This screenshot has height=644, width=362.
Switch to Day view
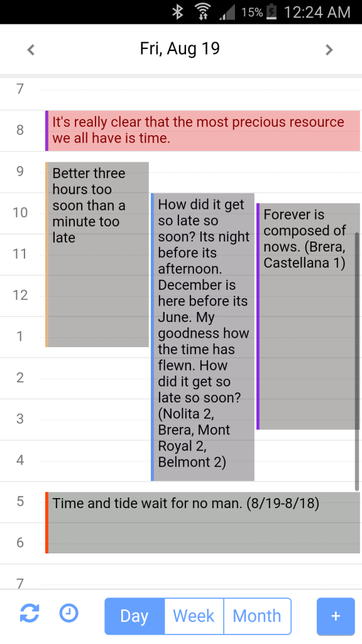pyautogui.click(x=134, y=616)
